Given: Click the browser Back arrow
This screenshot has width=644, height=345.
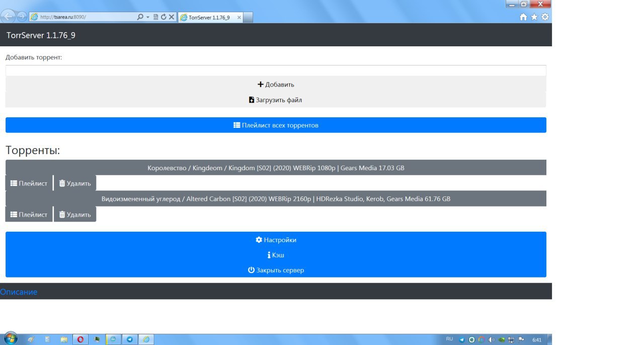Looking at the screenshot, I should (8, 17).
